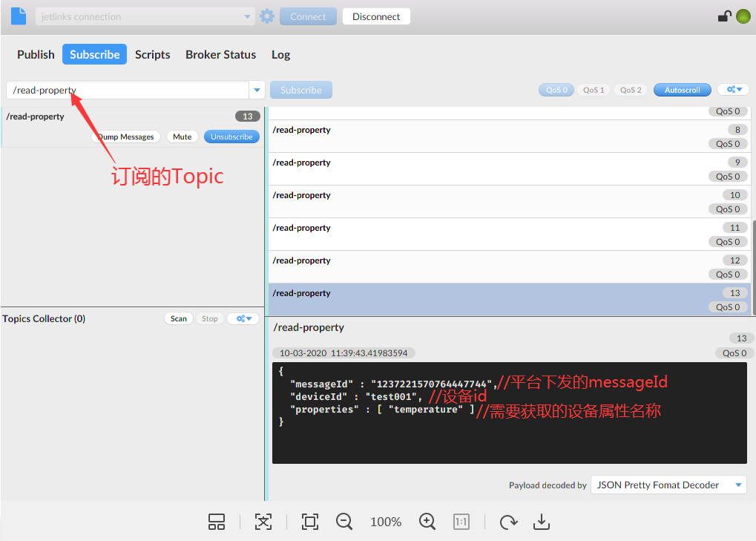Open the Topics Collector settings dropdown
Screen dimensions: 756x541
(x=243, y=318)
